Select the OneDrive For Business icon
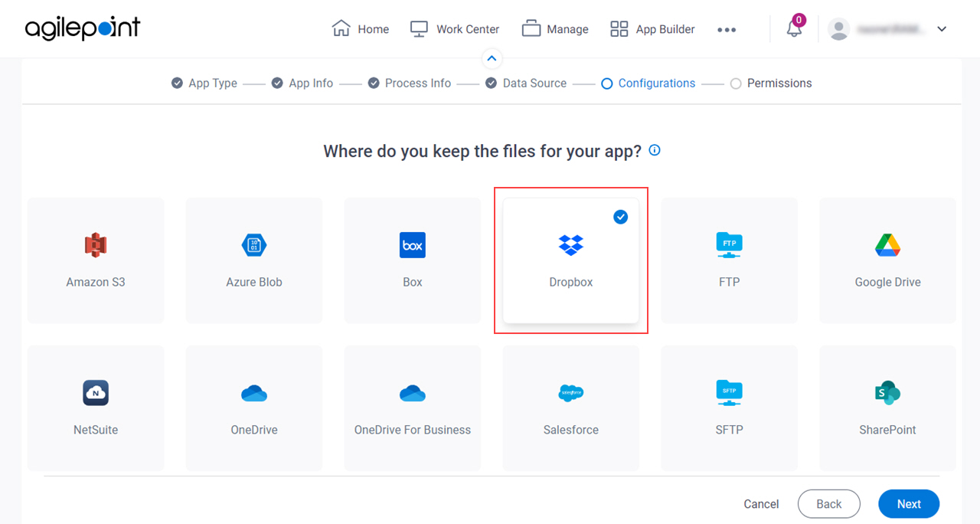 tap(413, 393)
